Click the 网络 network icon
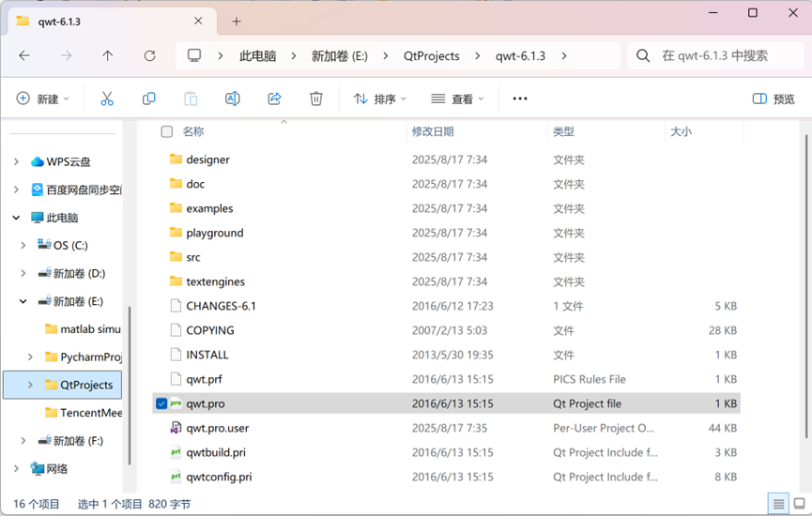The height and width of the screenshot is (516, 812). (38, 469)
